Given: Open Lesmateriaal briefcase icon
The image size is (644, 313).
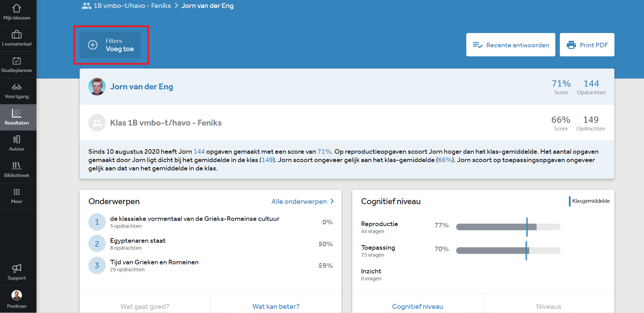Looking at the screenshot, I should (x=17, y=34).
